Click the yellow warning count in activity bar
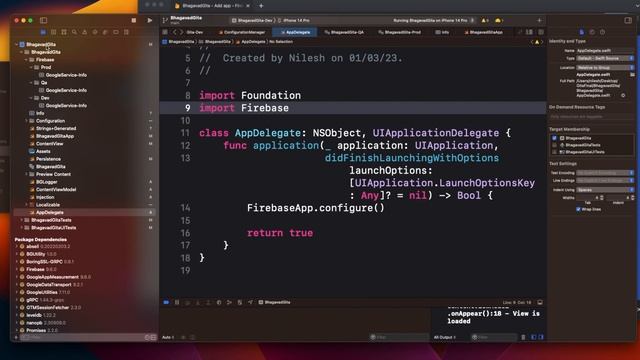 point(485,20)
